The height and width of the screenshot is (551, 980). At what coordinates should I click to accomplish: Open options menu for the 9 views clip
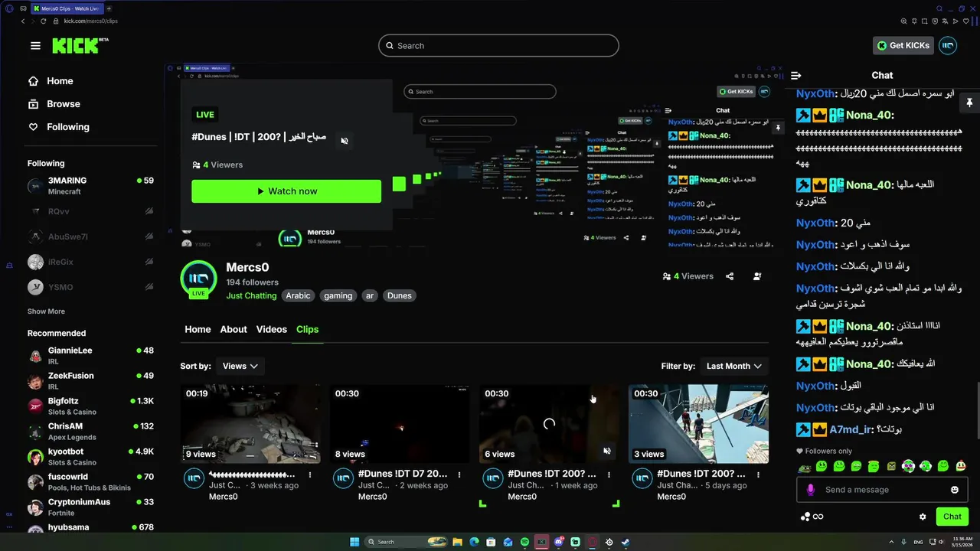click(x=310, y=474)
